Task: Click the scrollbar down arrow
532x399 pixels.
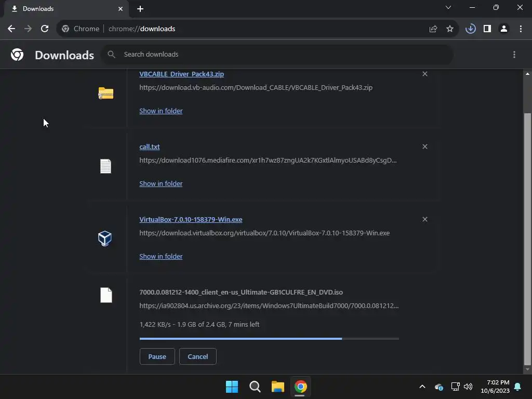Action: point(527,369)
